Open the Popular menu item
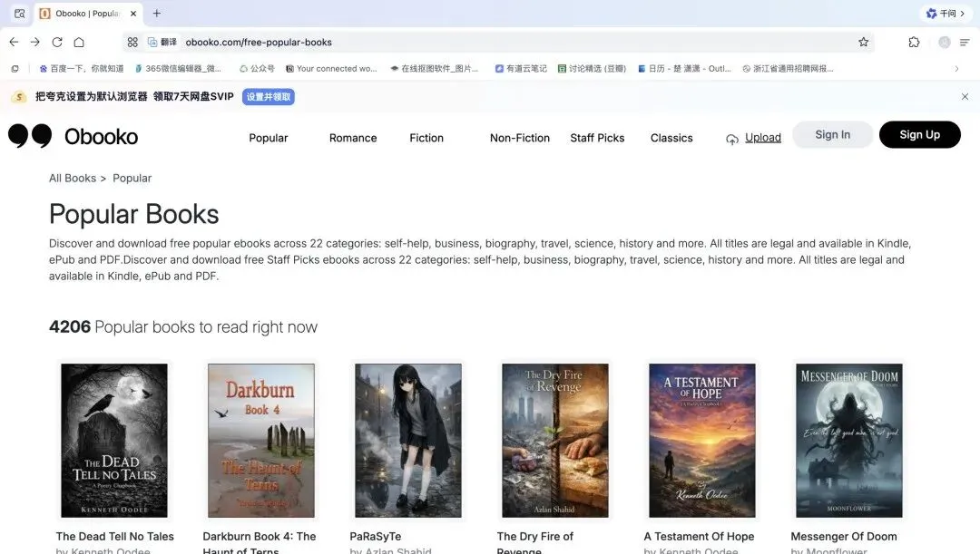 [x=268, y=138]
